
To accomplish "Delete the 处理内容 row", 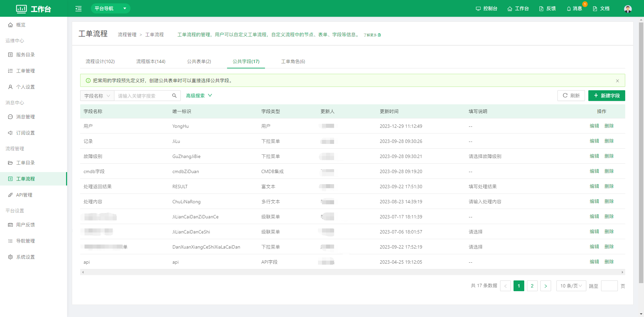I will click(609, 201).
